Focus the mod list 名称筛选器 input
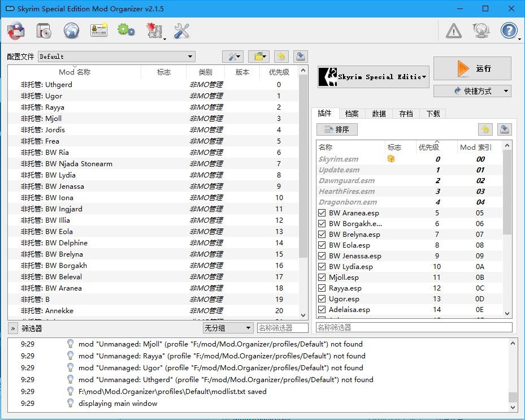The width and height of the screenshot is (525, 420). point(283,328)
